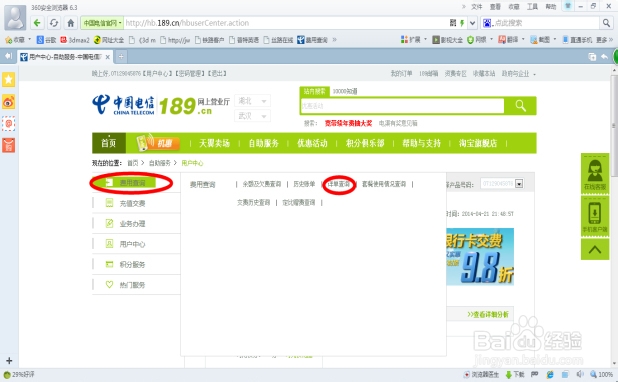Open 在线客服 floating service icon
This screenshot has height=382, width=618.
pyautogui.click(x=595, y=174)
